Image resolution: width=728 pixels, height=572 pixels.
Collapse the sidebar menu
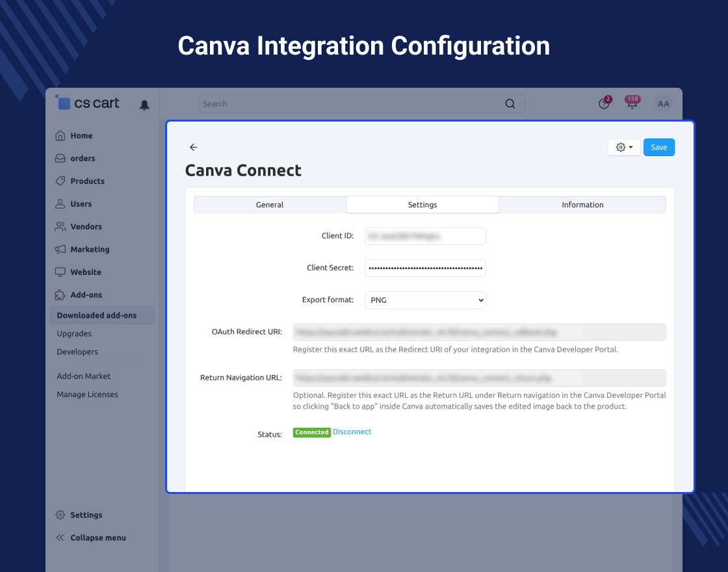98,538
